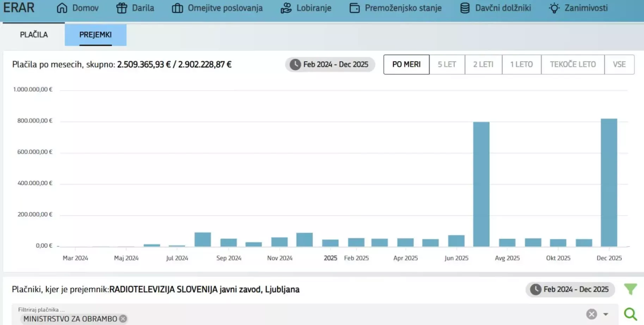Open the Domov home icon
644x325 pixels.
click(x=62, y=8)
